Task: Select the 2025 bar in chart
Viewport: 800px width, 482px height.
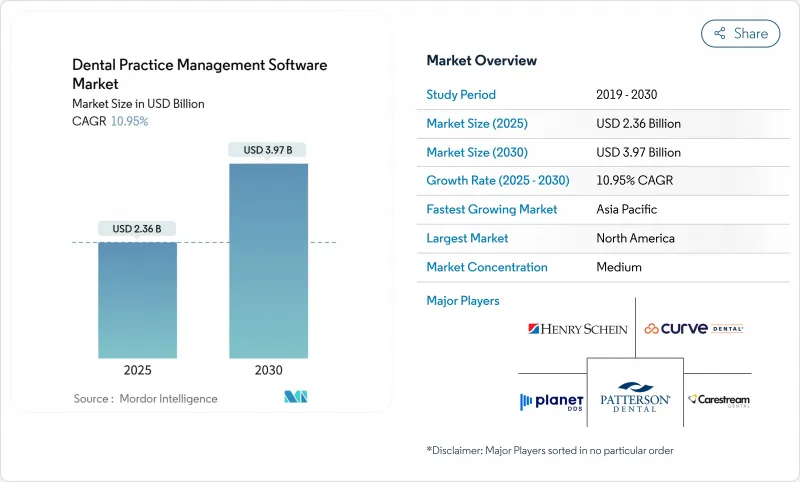Action: [138, 300]
